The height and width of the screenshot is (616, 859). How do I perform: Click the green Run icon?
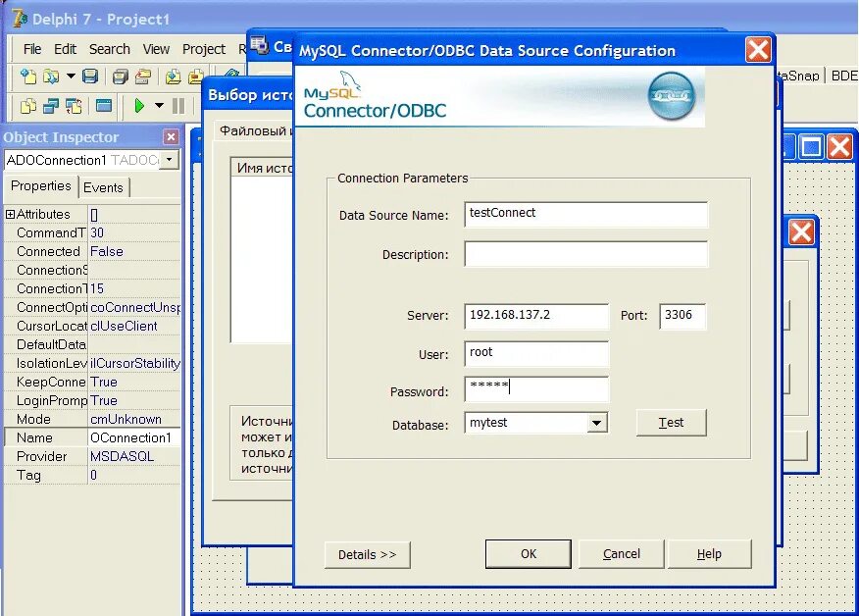click(139, 105)
